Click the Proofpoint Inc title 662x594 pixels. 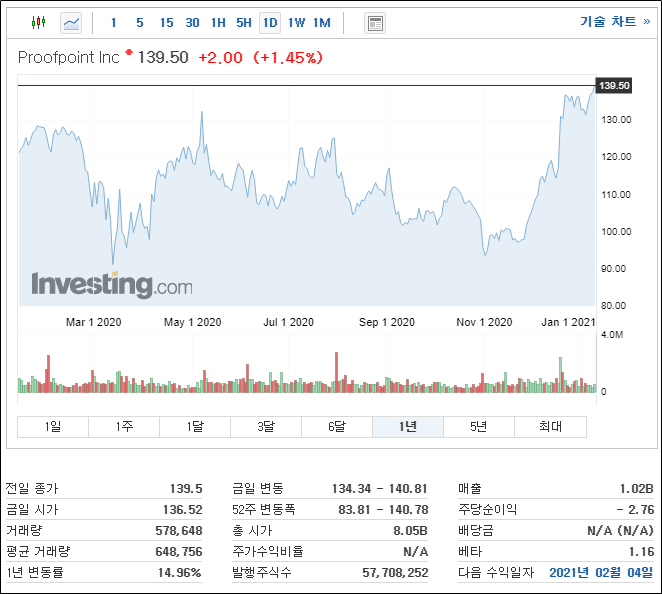click(69, 57)
